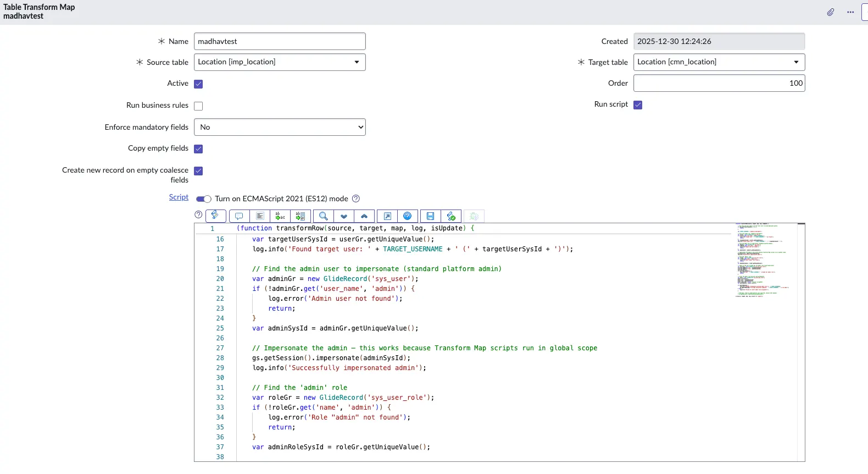Viewport: 868px width, 474px height.
Task: Click the sticky 'function transformRow' header line
Action: [x=355, y=228]
